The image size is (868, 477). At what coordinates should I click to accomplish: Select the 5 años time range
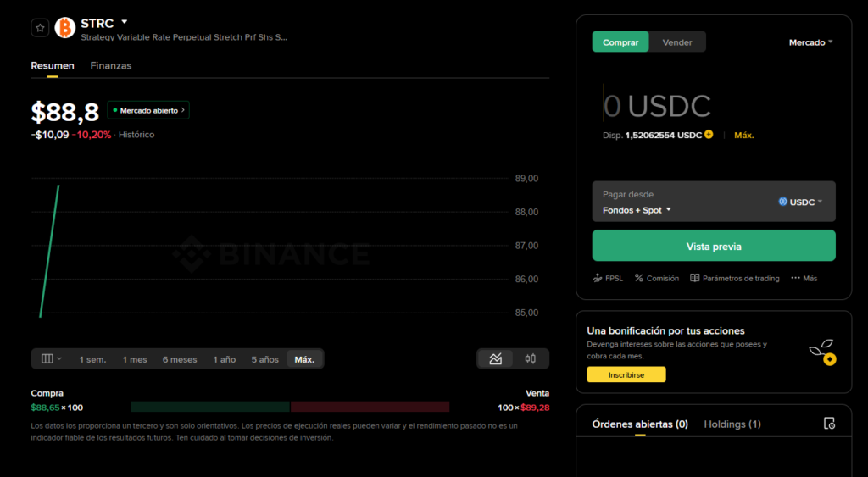[264, 360]
